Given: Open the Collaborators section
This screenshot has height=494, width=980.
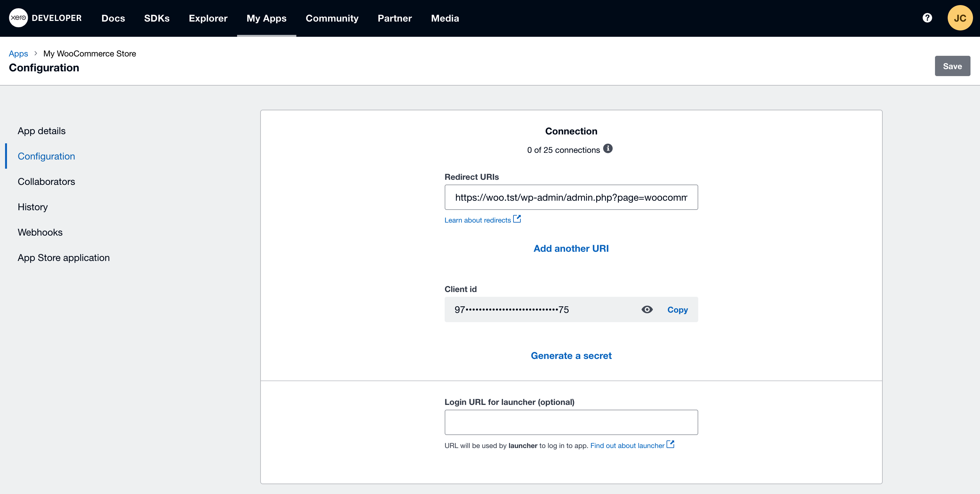Looking at the screenshot, I should click(46, 182).
